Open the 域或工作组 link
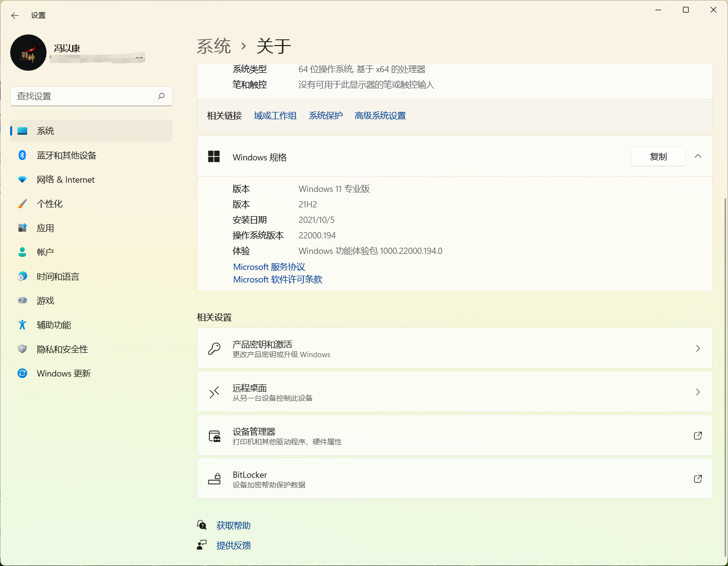 coord(275,115)
